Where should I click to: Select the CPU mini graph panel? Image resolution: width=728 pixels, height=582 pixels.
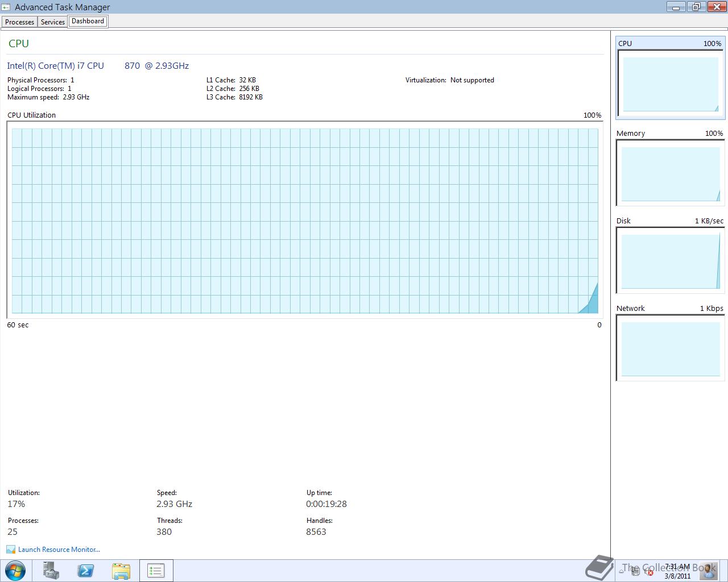[671, 78]
